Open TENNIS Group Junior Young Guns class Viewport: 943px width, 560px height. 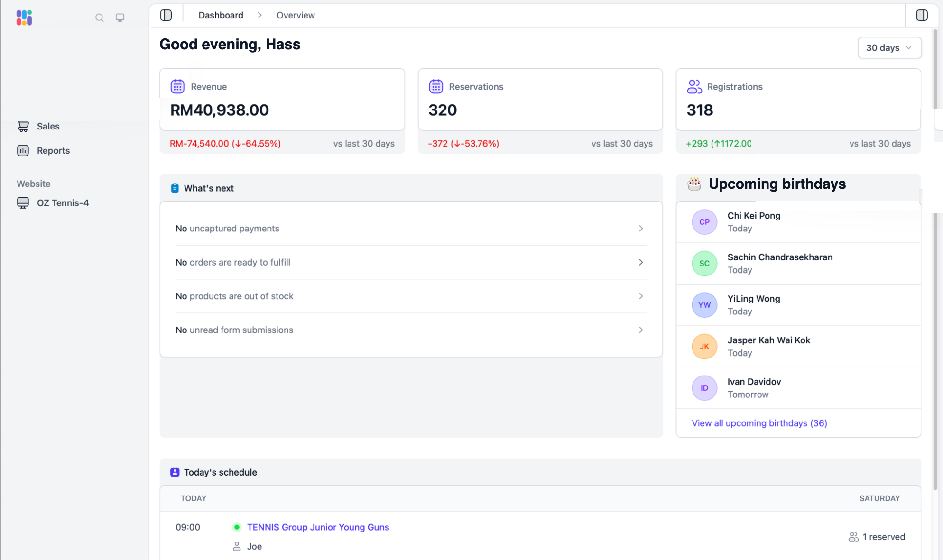318,527
